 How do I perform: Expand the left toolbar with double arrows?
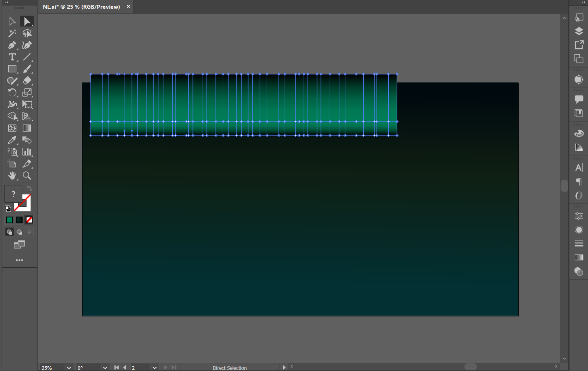tap(6, 2)
